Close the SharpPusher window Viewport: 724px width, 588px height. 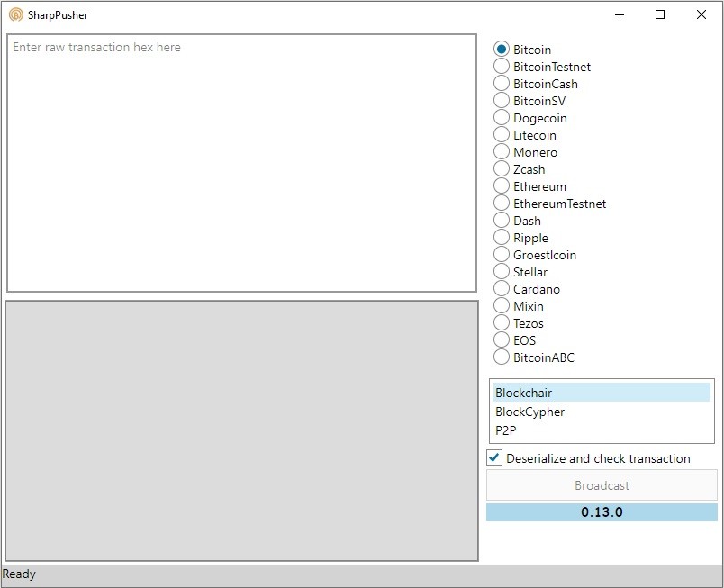point(701,14)
